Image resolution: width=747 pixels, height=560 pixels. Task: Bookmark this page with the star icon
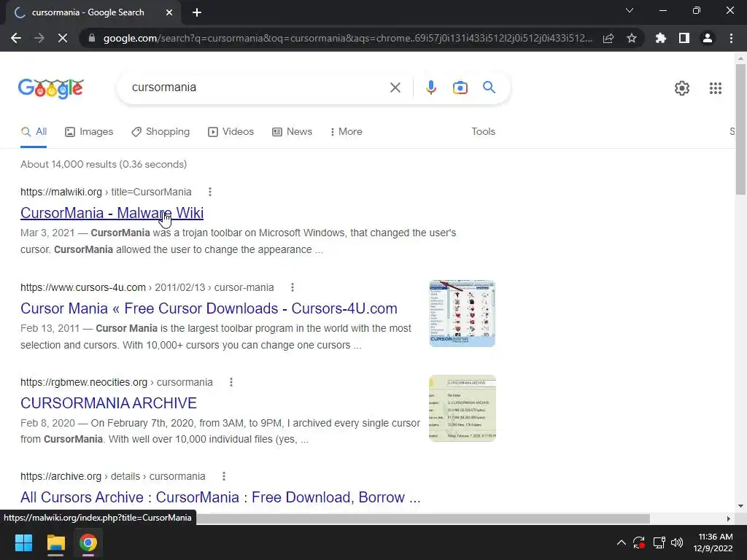632,38
